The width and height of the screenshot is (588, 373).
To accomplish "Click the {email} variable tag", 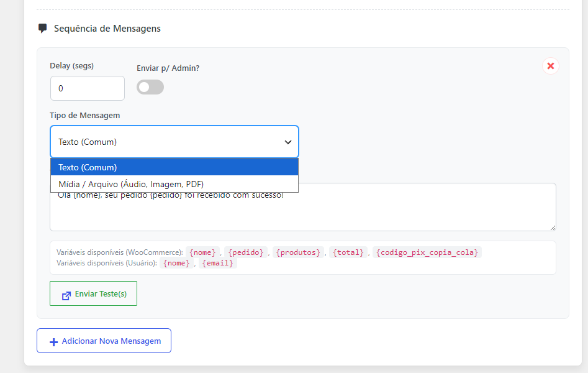I will (x=217, y=263).
